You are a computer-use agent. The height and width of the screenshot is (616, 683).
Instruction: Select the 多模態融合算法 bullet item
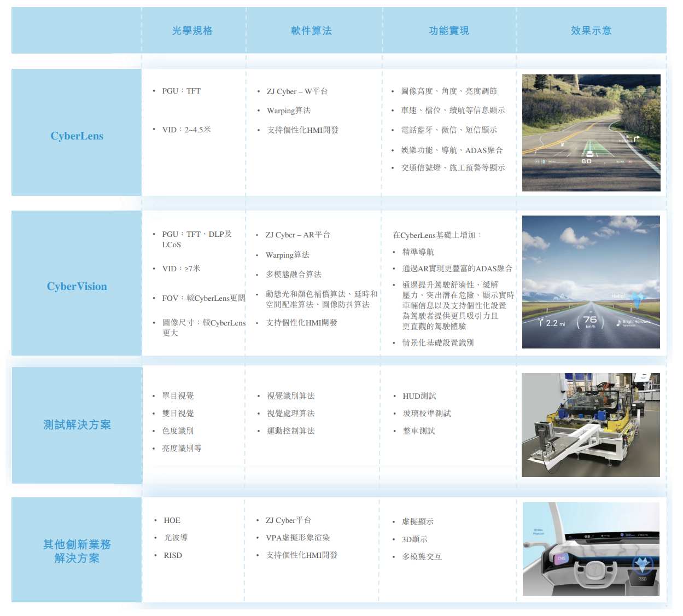point(293,275)
